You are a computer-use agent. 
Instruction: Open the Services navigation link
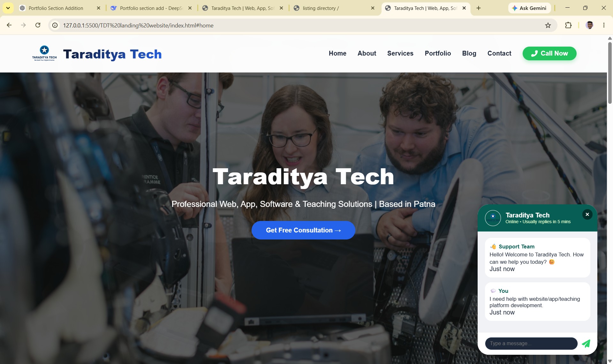click(x=400, y=53)
